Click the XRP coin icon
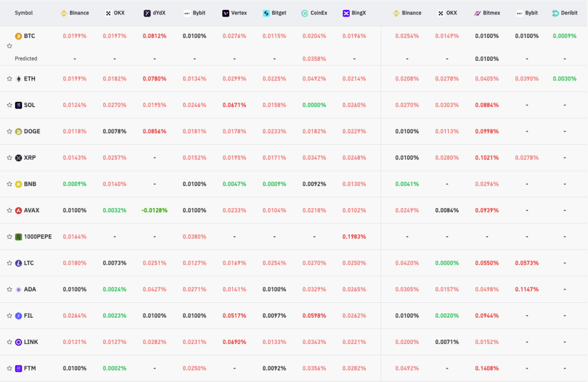The width and height of the screenshot is (588, 382). tap(18, 157)
